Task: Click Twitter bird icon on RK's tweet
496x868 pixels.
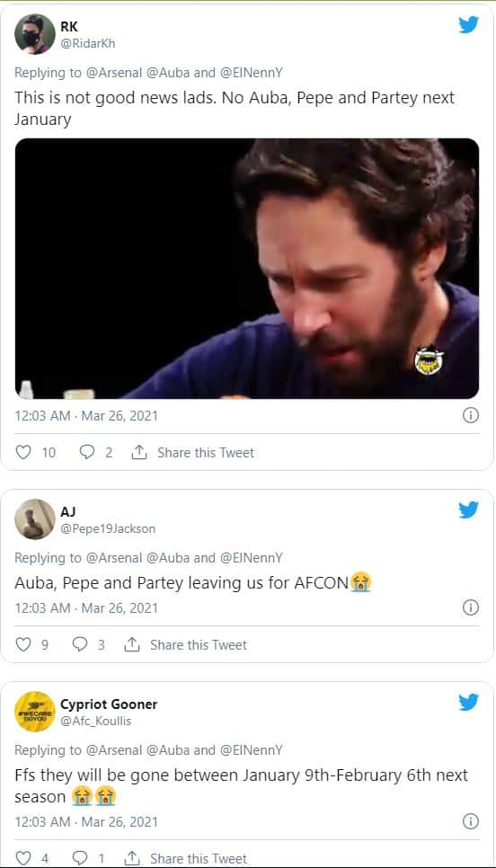Action: 468,25
